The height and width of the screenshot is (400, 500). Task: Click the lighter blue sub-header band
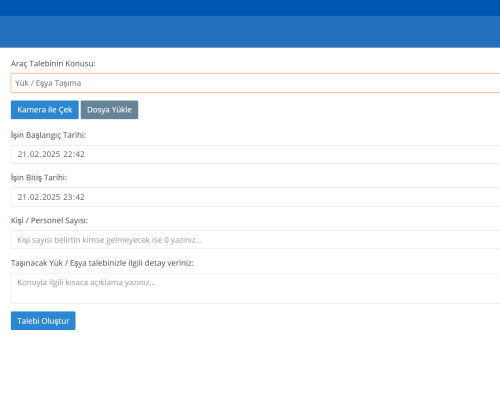tap(250, 32)
